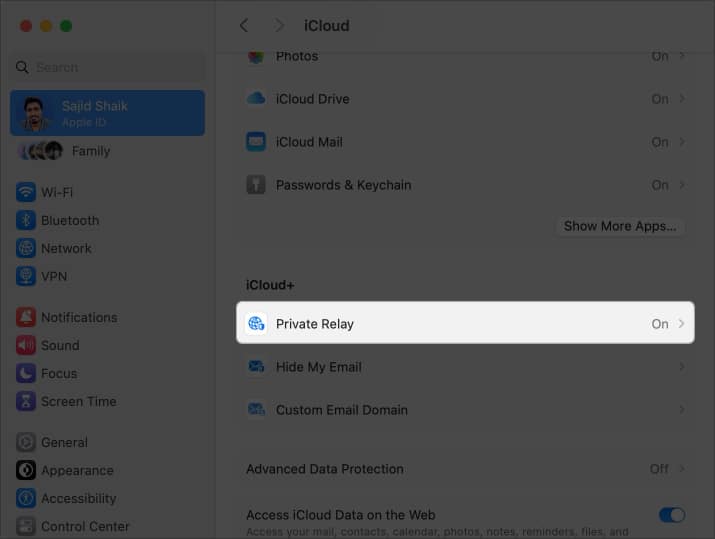The width and height of the screenshot is (715, 539).
Task: Click the Hide My Email icon
Action: [x=256, y=367]
